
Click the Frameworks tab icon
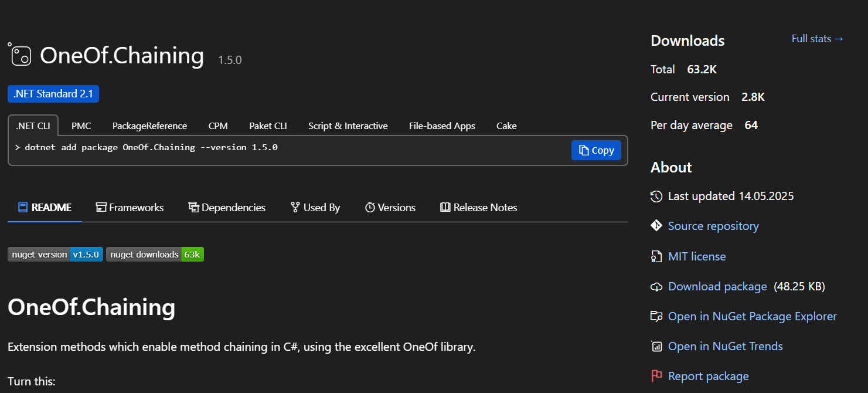[x=101, y=207]
